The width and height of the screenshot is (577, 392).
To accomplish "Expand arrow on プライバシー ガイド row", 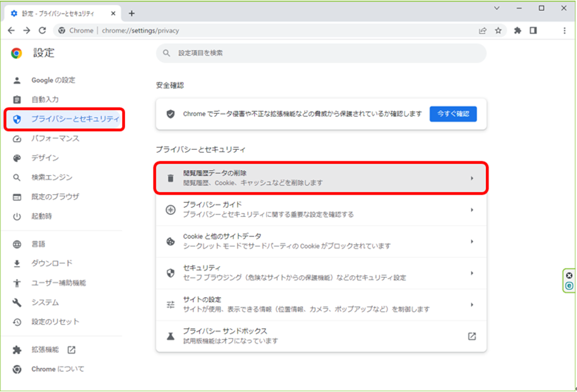I will point(471,210).
